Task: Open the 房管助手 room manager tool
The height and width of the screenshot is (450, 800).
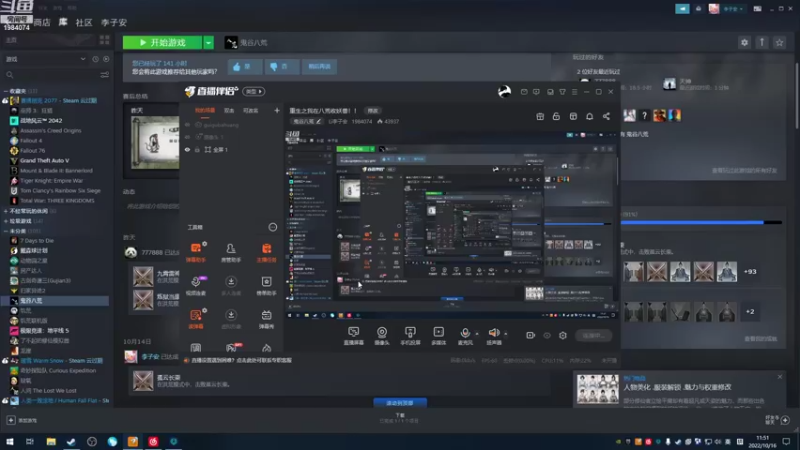Action: [x=231, y=252]
